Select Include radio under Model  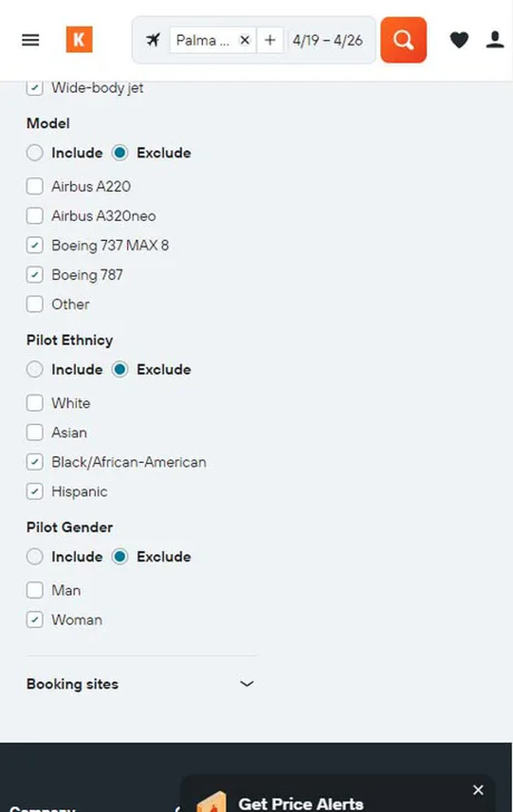pos(35,153)
